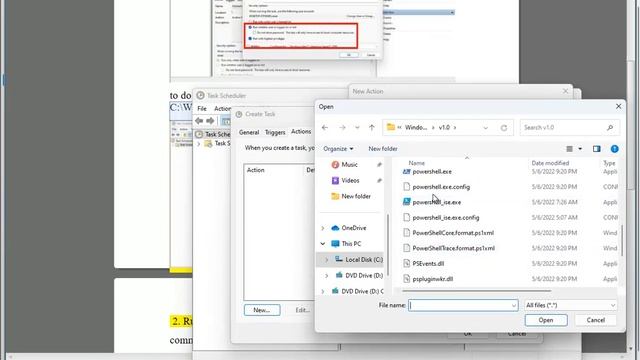
Task: Select OneDrive in navigation pane
Action: pos(353,228)
